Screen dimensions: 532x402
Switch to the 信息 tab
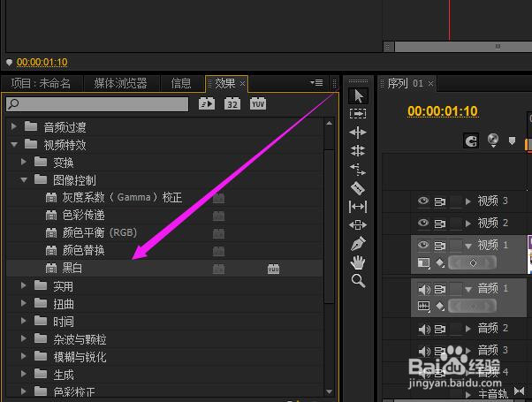pyautogui.click(x=181, y=83)
